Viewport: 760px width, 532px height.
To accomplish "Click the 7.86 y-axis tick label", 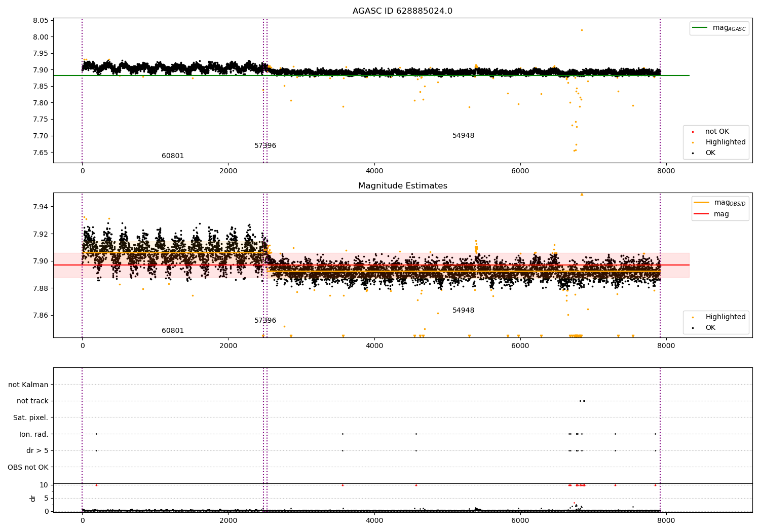I will 41,315.
